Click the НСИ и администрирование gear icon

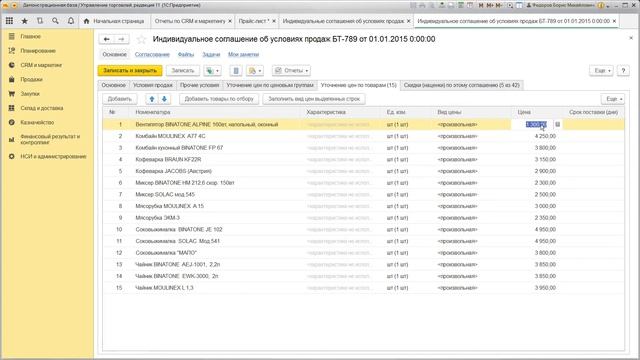[11, 156]
